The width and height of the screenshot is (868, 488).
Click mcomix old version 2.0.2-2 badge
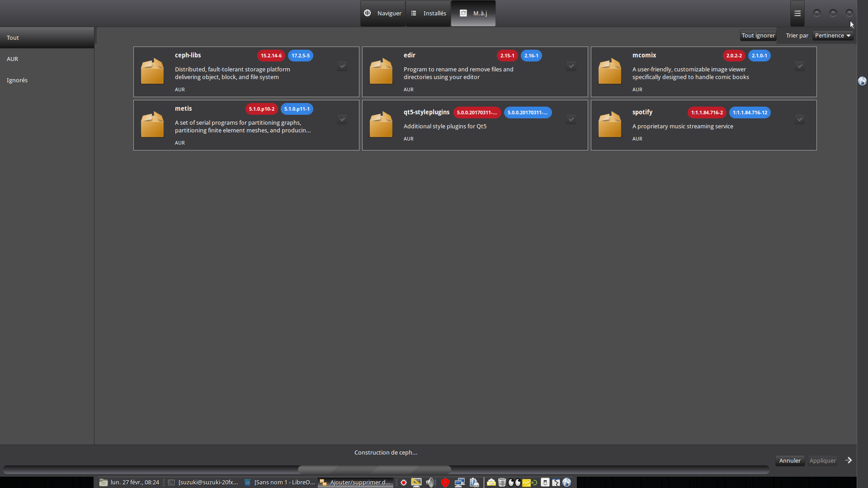[x=734, y=56]
